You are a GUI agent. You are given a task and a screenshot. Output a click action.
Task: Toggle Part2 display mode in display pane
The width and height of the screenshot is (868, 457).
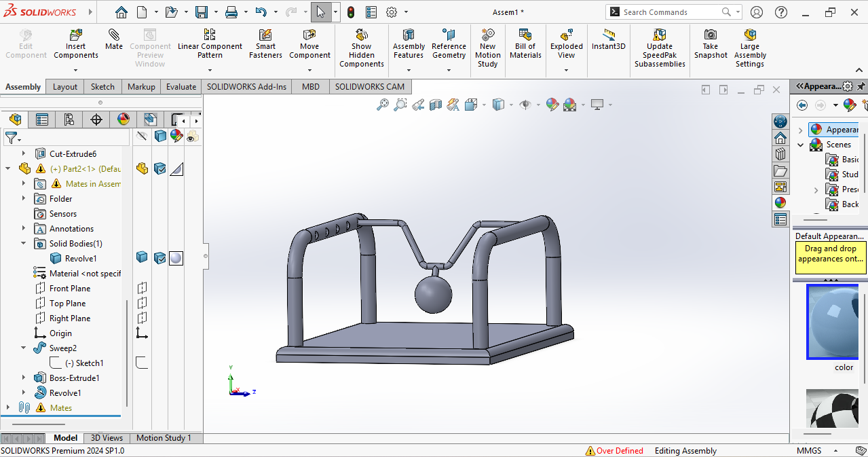click(159, 168)
